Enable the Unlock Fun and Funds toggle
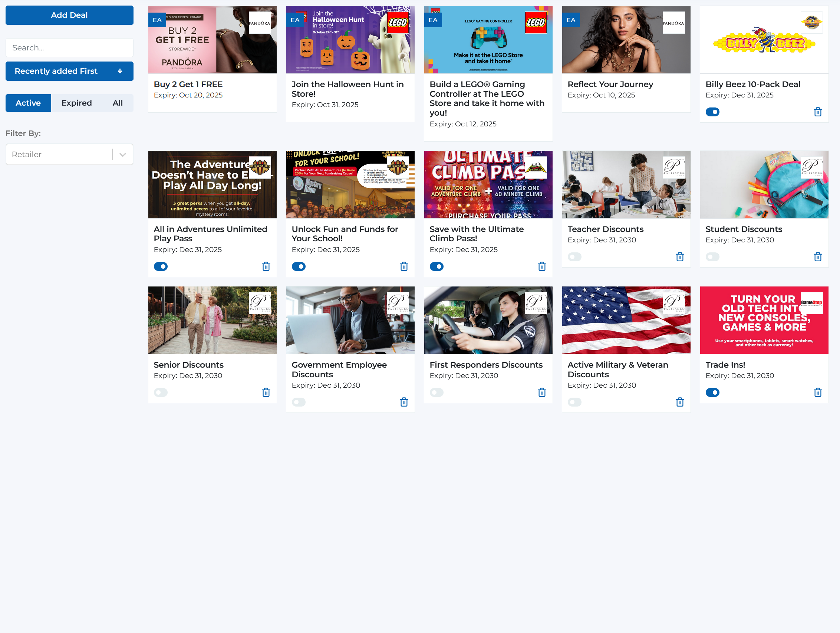Screen dimensions: 840x633 pyautogui.click(x=299, y=266)
